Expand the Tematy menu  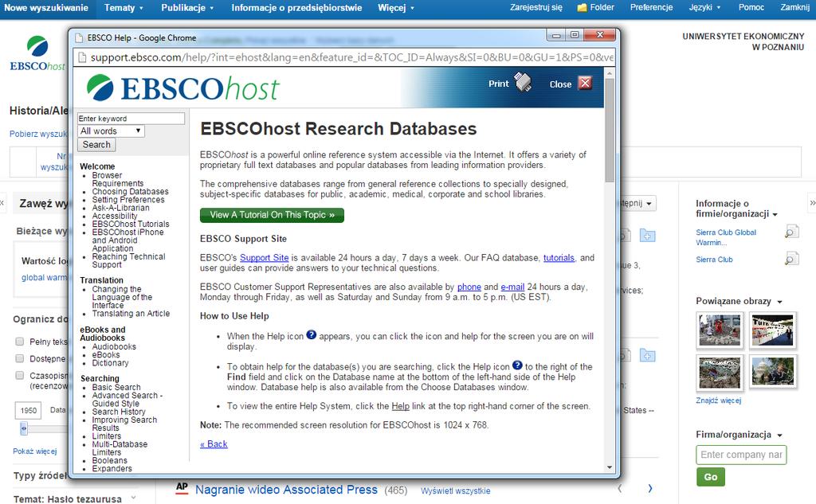124,8
